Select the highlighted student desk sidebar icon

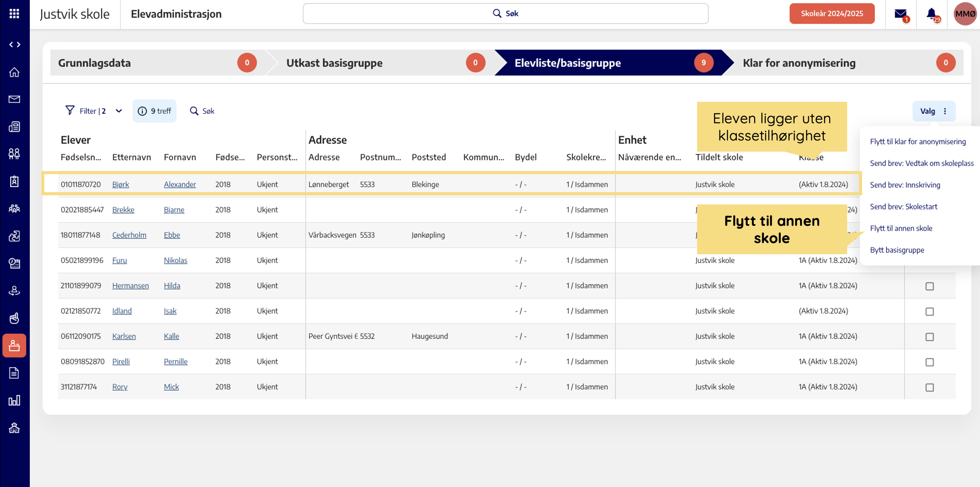(14, 345)
